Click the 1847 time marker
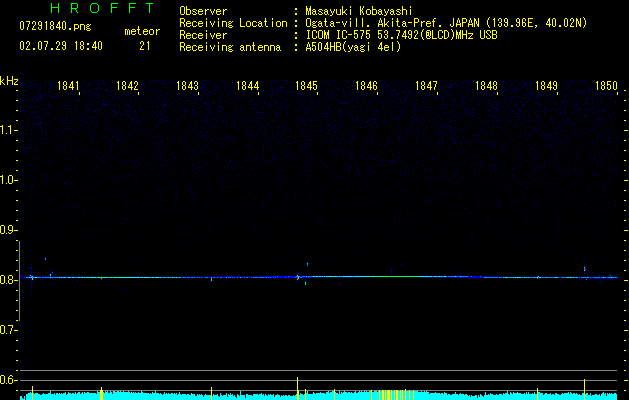Image resolution: width=629 pixels, height=400 pixels. click(x=426, y=86)
